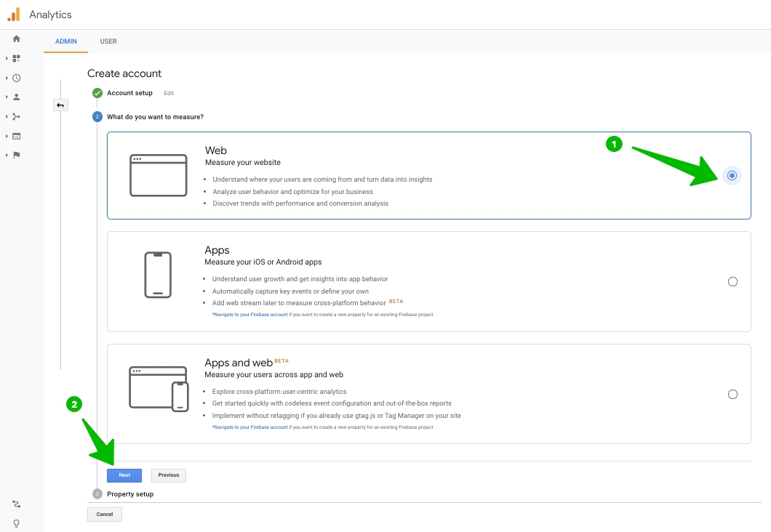Click the Discover lightbulb icon
This screenshot has height=532, width=771.
point(16,523)
